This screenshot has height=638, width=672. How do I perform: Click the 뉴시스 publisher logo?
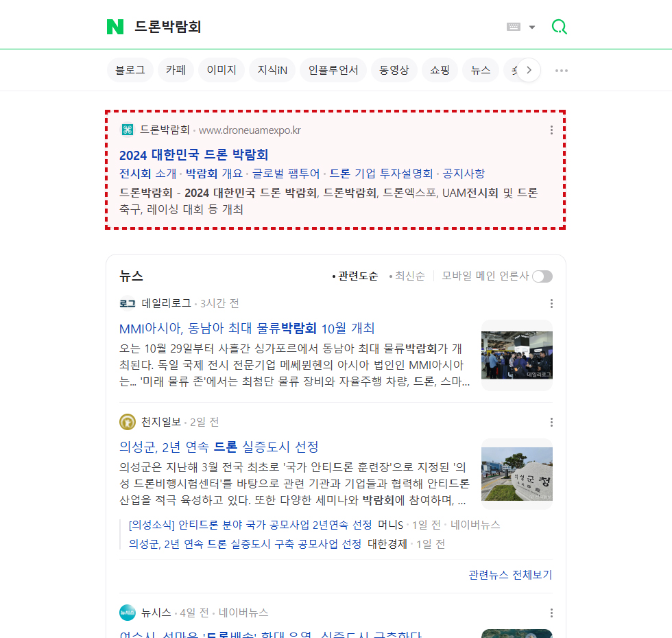[x=128, y=612]
